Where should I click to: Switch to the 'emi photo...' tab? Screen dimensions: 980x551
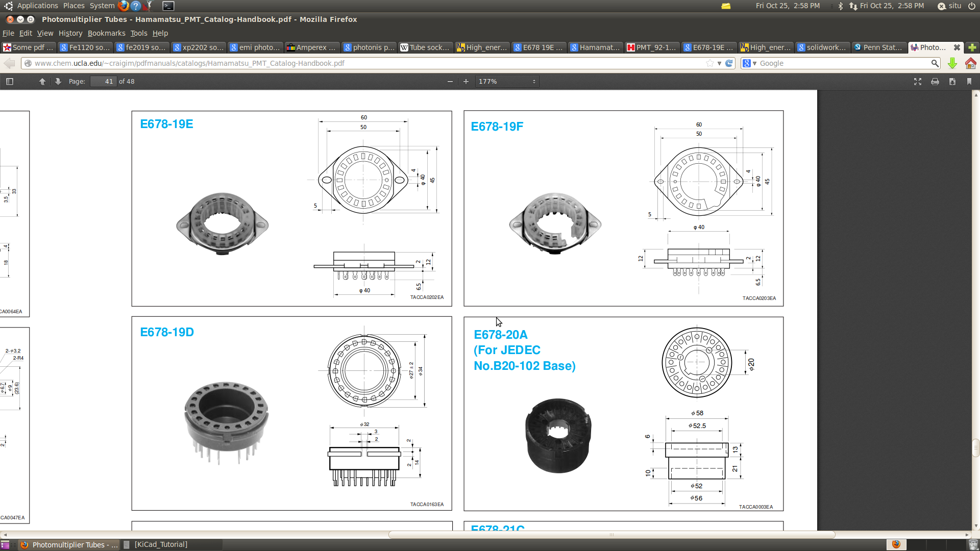pyautogui.click(x=255, y=47)
